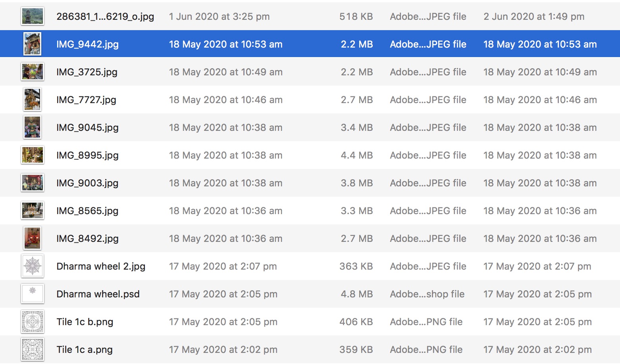Screen dimensions: 620x364
Task: Click the 3.8 MB size of IMG_9003.jpg
Action: (x=357, y=183)
